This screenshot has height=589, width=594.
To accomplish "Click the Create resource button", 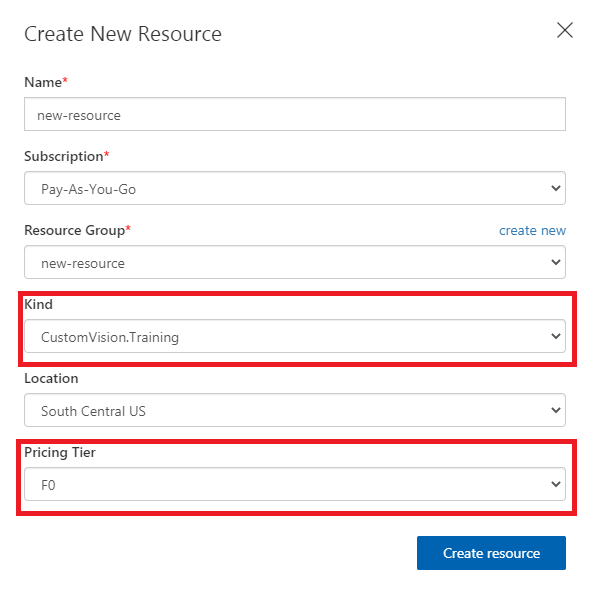I will [x=491, y=553].
